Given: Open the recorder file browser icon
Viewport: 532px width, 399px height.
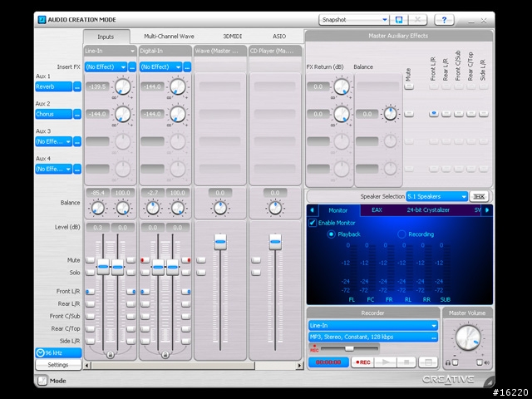Looking at the screenshot, I should (x=428, y=362).
